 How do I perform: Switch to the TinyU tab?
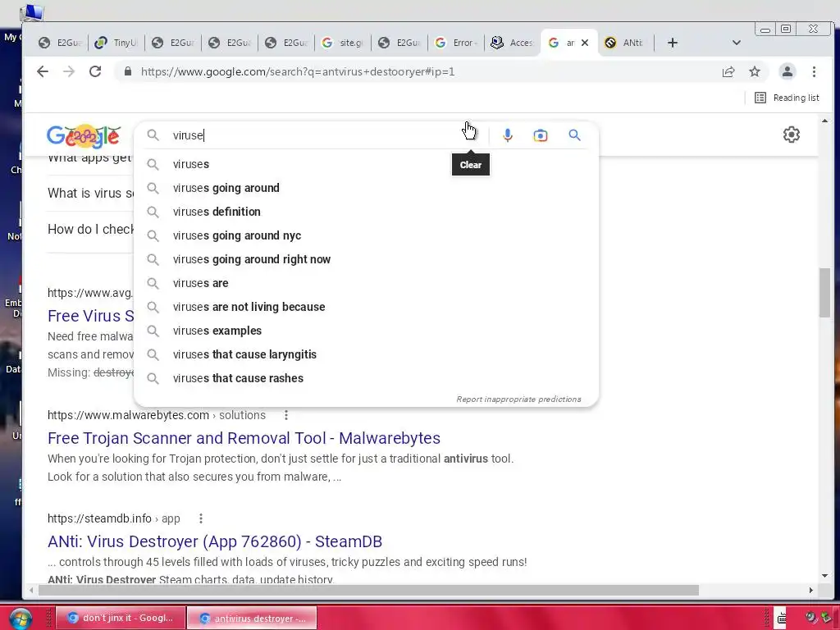point(116,43)
